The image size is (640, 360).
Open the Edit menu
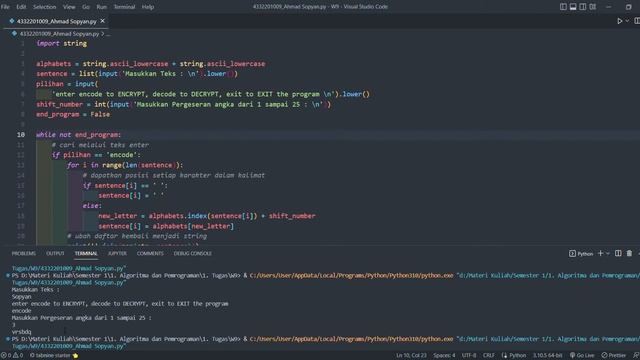[21, 7]
